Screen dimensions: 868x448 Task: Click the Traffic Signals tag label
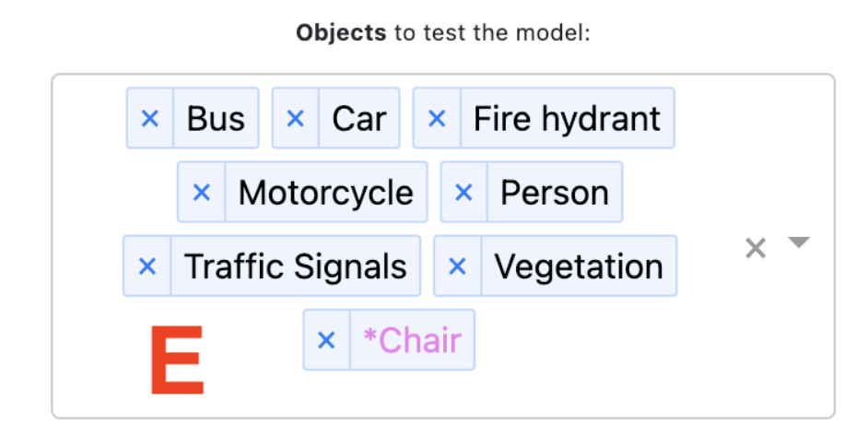[295, 266]
